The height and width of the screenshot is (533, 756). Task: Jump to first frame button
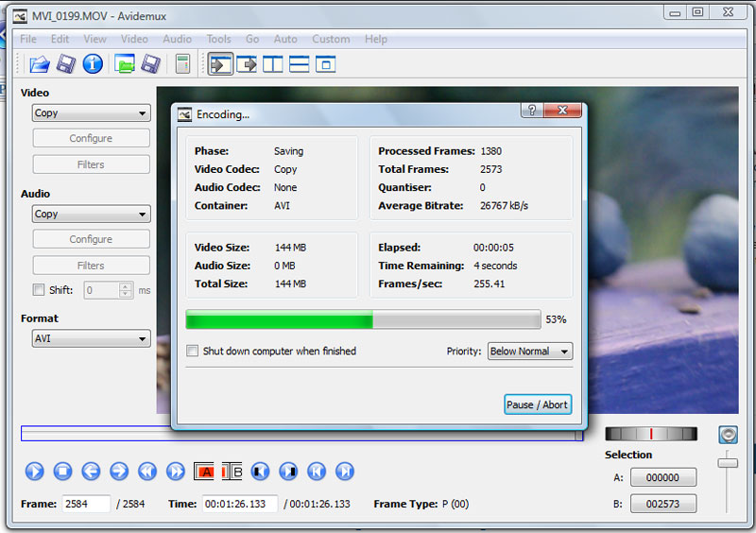pyautogui.click(x=317, y=471)
